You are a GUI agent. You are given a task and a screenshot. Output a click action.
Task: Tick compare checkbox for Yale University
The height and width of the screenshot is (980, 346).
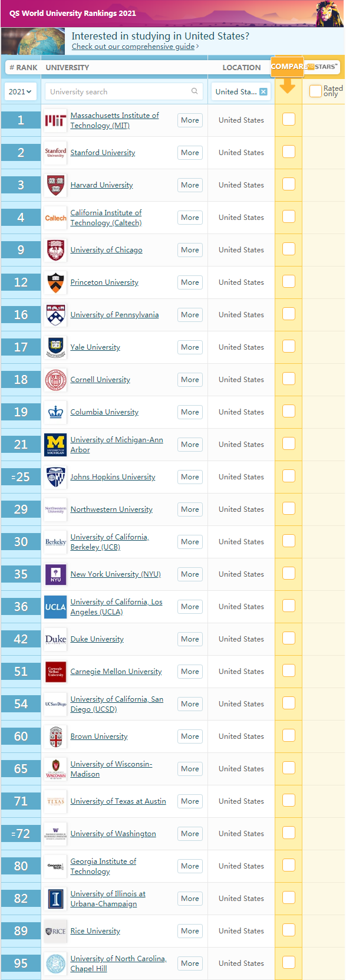tap(289, 347)
